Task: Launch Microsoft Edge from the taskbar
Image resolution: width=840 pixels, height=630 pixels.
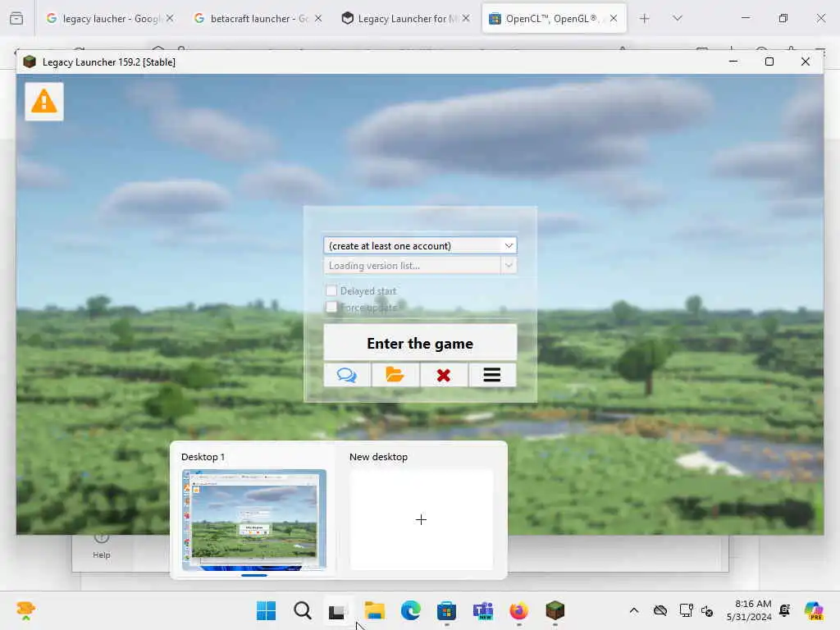Action: (x=410, y=610)
